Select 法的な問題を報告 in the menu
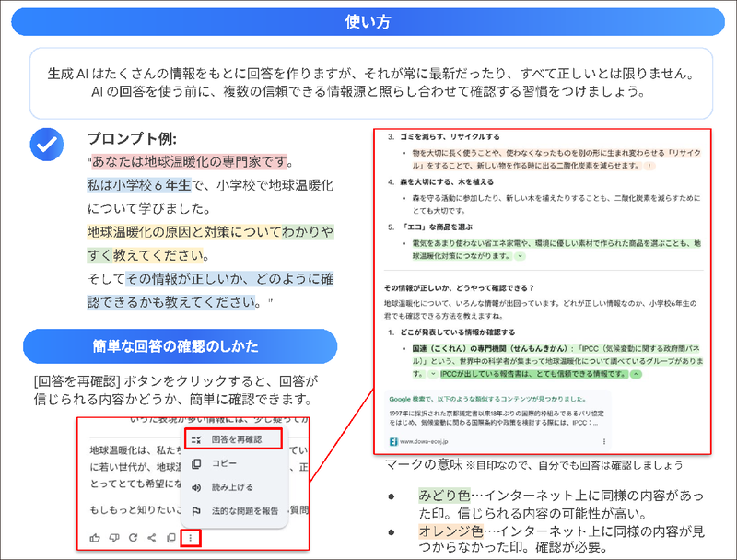Screen dimensions: 737x560 [x=245, y=509]
